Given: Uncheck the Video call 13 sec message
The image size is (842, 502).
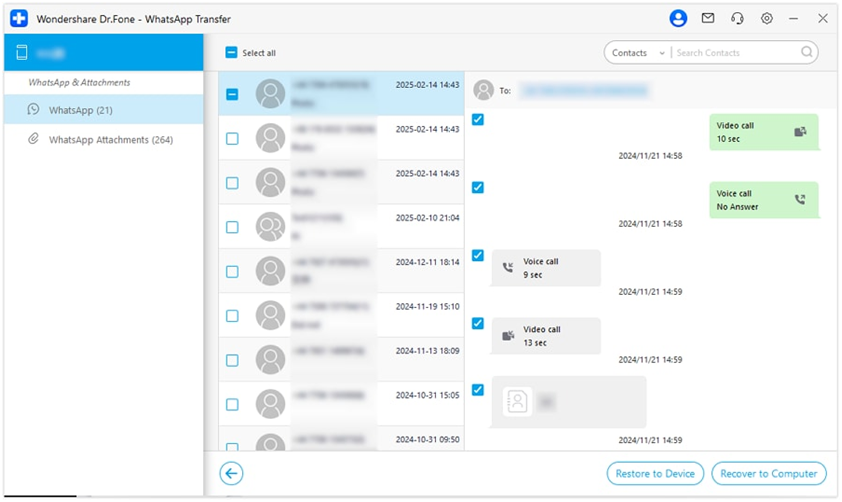Looking at the screenshot, I should click(477, 323).
